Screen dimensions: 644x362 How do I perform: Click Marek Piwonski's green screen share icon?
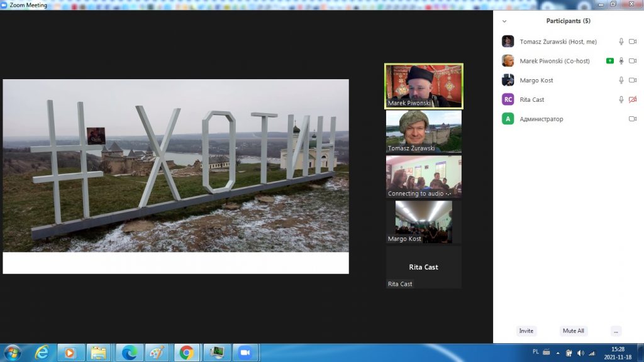[x=609, y=61]
